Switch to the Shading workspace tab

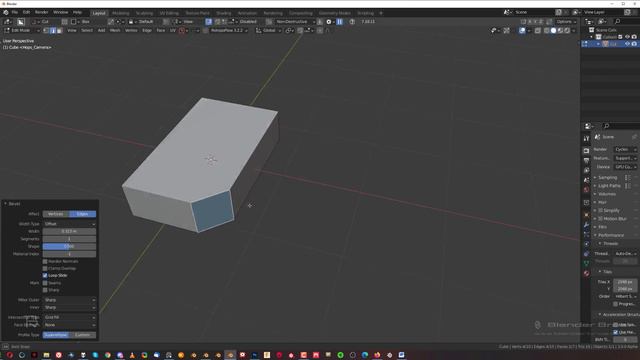coord(223,13)
